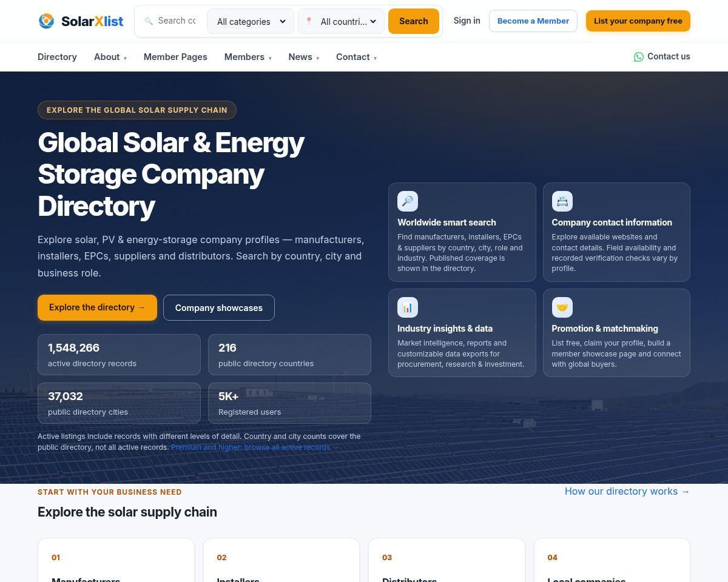Click the Company contact information card title
Viewport: 728px width, 582px height.
[x=612, y=222]
